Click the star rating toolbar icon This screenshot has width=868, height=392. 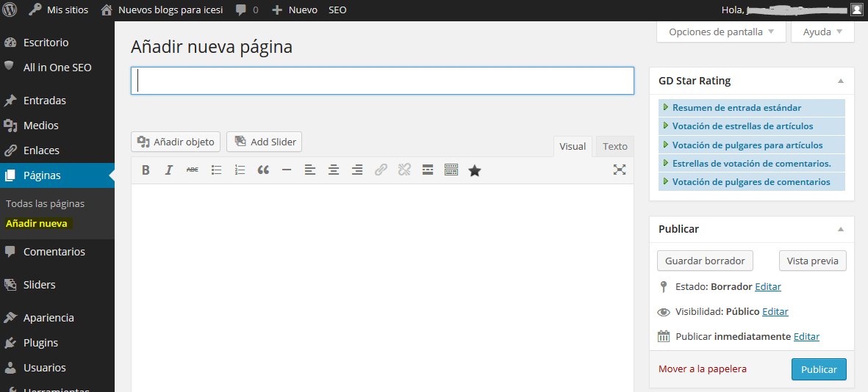point(475,170)
